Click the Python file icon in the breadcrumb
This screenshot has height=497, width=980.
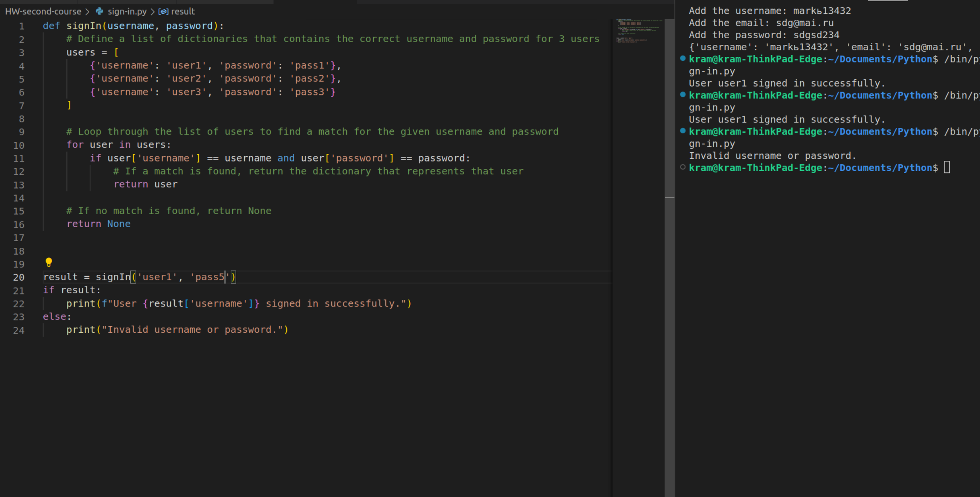(x=99, y=11)
